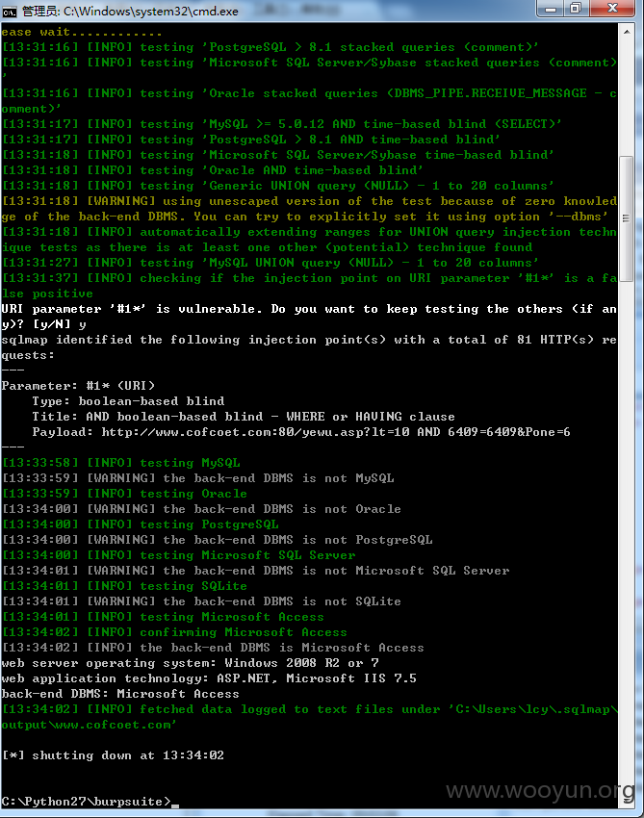Click the 'Title: AND boolean-based blind' line
The height and width of the screenshot is (818, 644).
click(x=244, y=417)
